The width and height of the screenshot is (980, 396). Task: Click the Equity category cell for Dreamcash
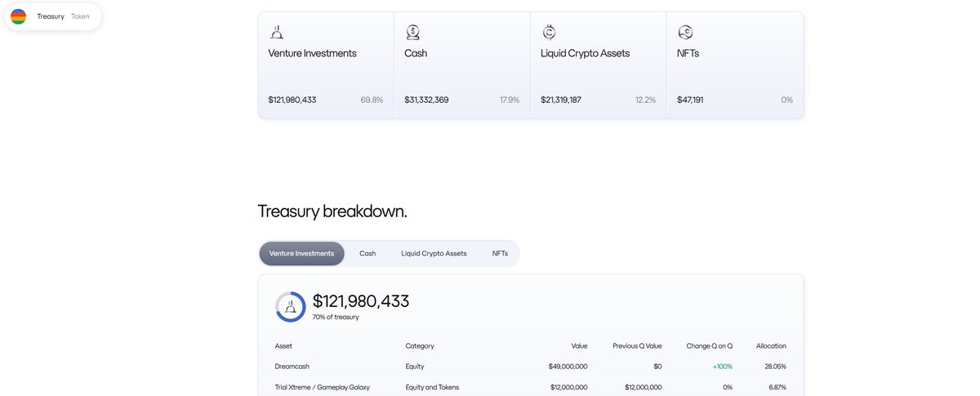point(415,367)
